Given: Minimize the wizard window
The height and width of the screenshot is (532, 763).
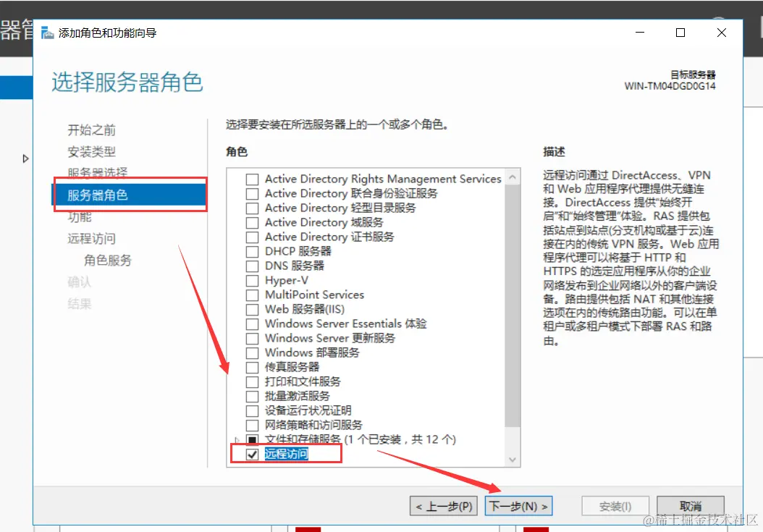Looking at the screenshot, I should pyautogui.click(x=640, y=33).
